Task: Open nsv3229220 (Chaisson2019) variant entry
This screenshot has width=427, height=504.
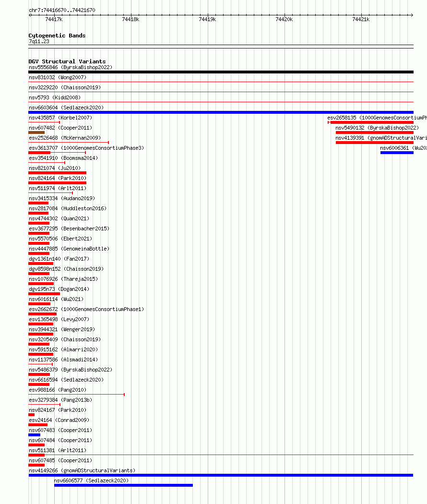Action: click(65, 87)
